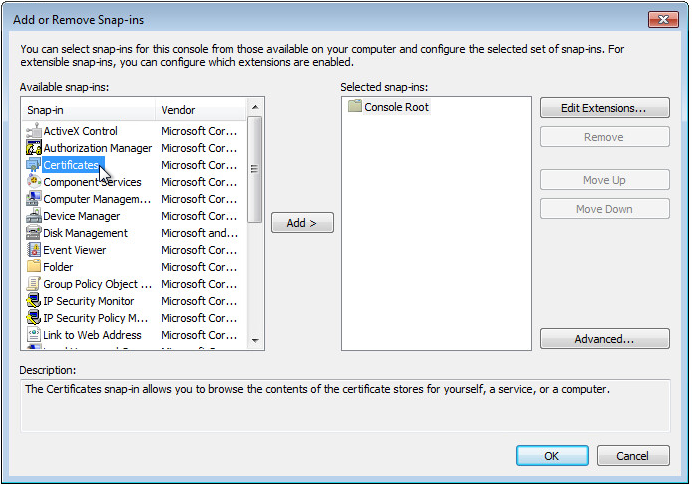
Task: Choose Event Viewer in the list
Action: (75, 250)
